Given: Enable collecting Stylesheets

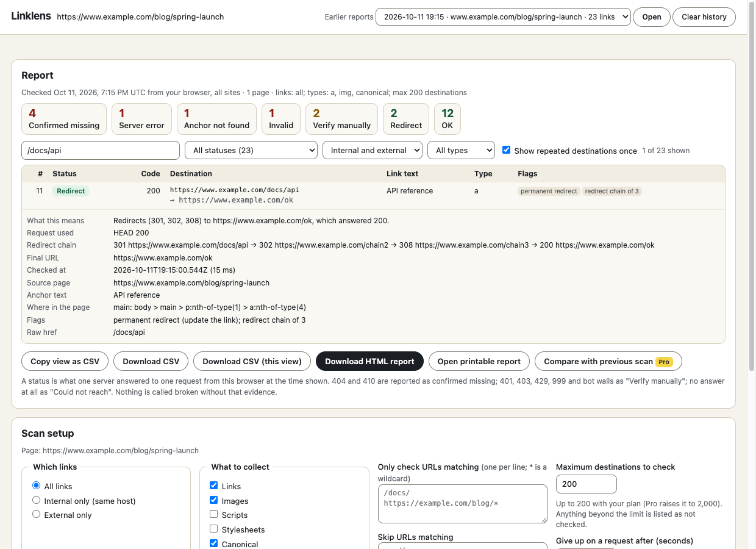Looking at the screenshot, I should click(214, 529).
